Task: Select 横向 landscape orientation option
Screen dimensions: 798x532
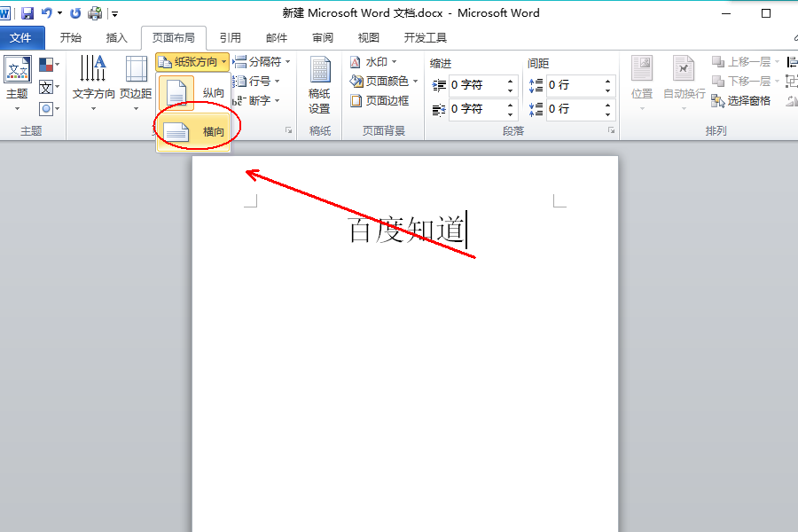Action: 192,132
